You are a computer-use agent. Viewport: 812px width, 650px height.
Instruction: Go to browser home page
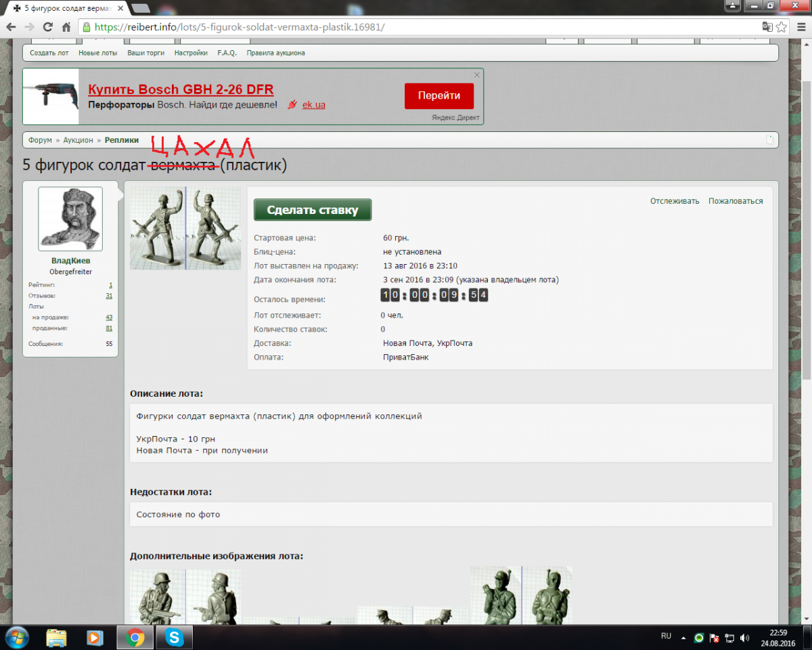click(x=66, y=27)
